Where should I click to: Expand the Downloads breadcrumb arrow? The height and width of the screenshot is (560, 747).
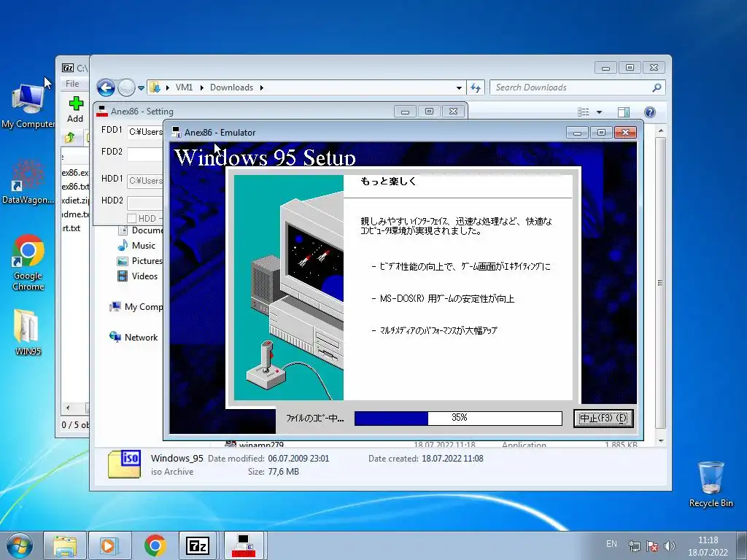point(262,87)
